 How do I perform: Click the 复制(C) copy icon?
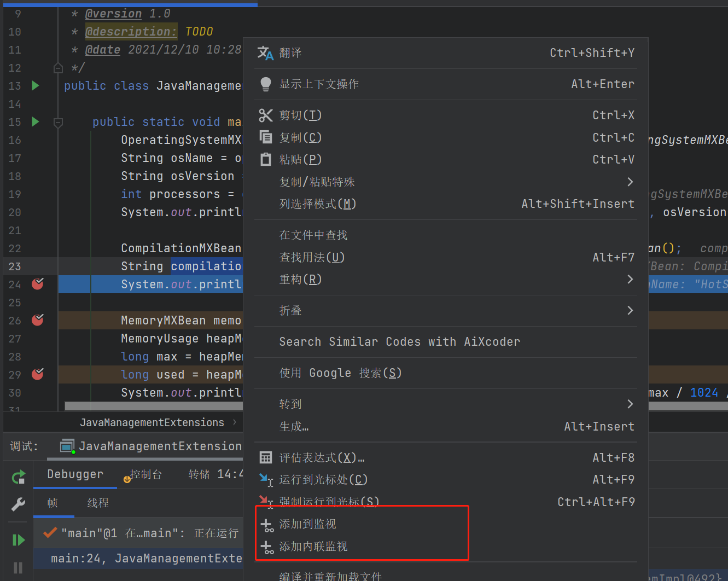pyautogui.click(x=266, y=137)
